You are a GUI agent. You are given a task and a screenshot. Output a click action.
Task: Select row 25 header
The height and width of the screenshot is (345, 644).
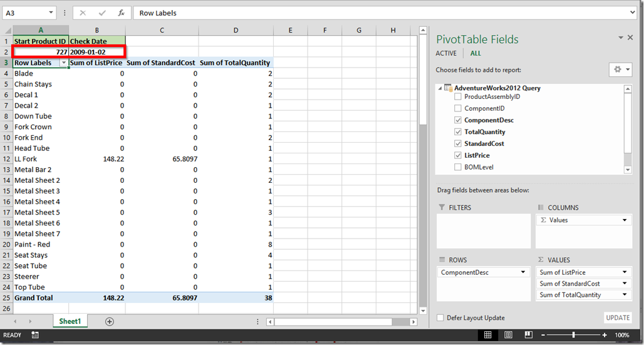[6, 298]
